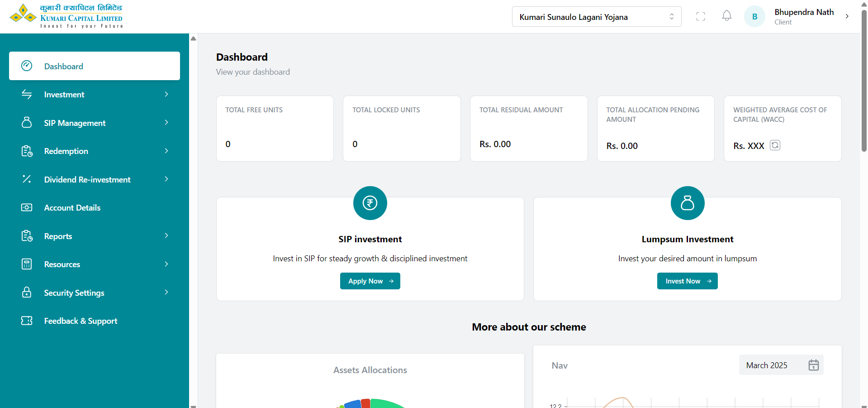The image size is (868, 408).
Task: Click the Lumpsum Investment money bag icon
Action: click(687, 203)
